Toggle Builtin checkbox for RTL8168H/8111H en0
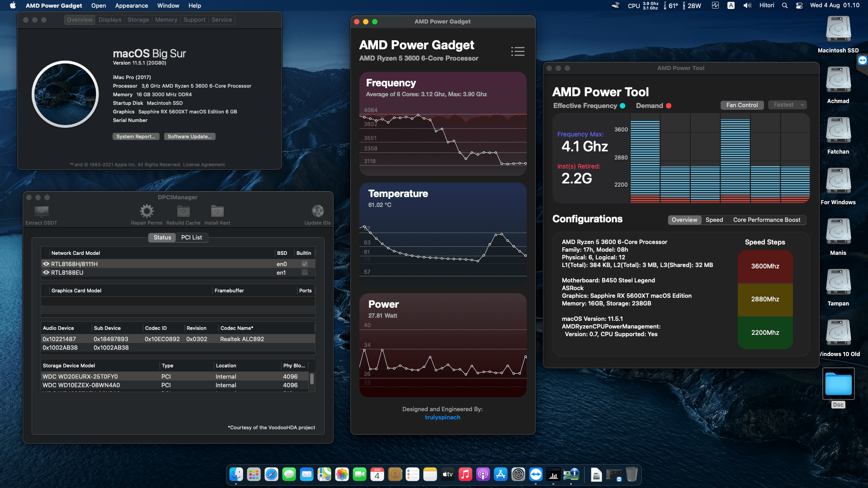The image size is (868, 488). [x=305, y=264]
